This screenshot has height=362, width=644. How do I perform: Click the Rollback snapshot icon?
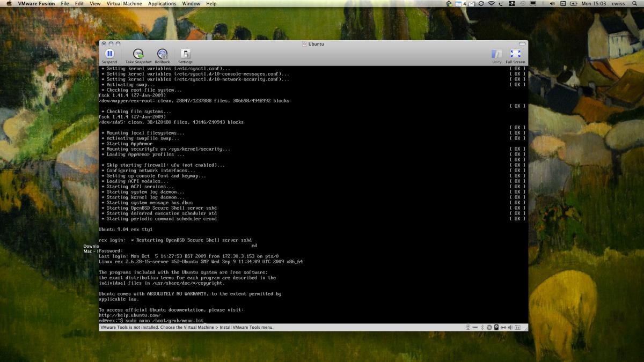pos(162,54)
